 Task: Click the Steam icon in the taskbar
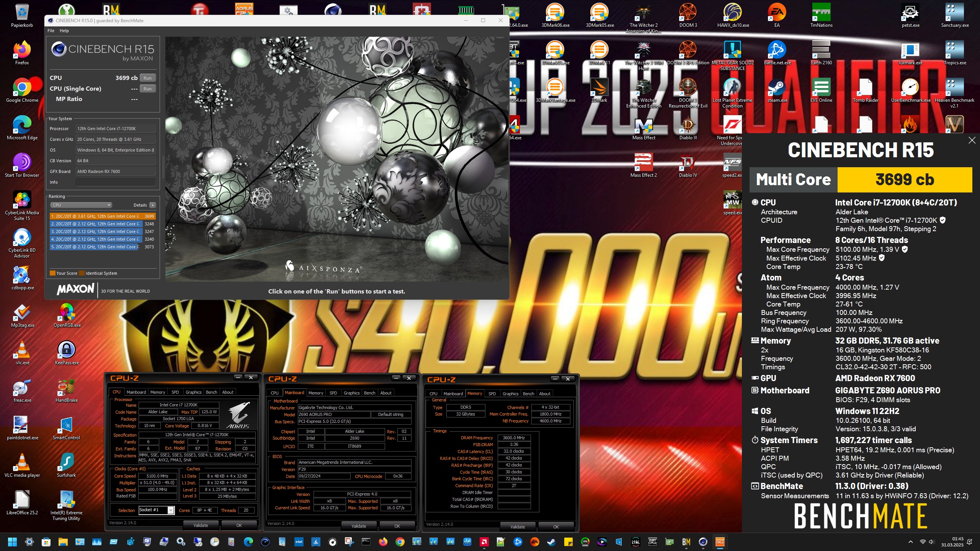click(x=551, y=542)
